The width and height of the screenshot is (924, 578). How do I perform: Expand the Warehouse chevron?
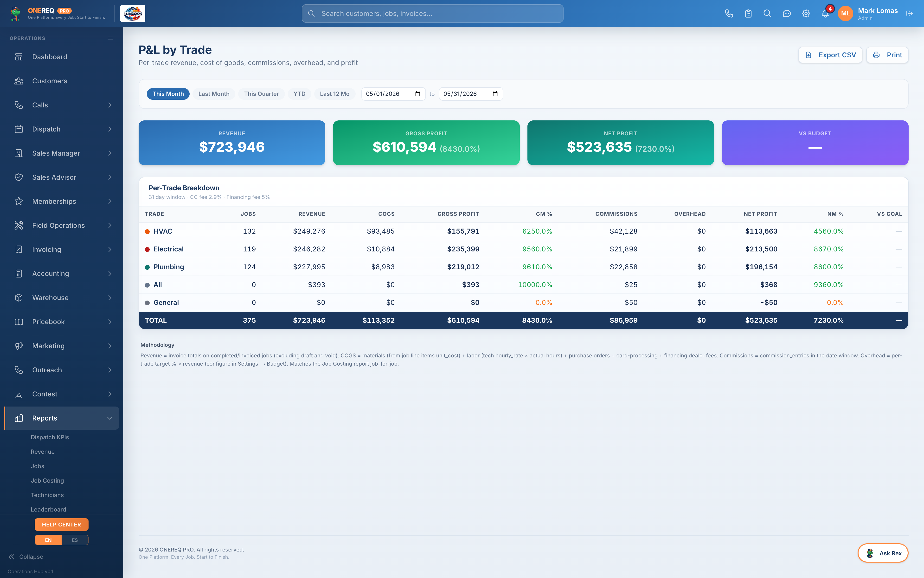[x=110, y=298]
